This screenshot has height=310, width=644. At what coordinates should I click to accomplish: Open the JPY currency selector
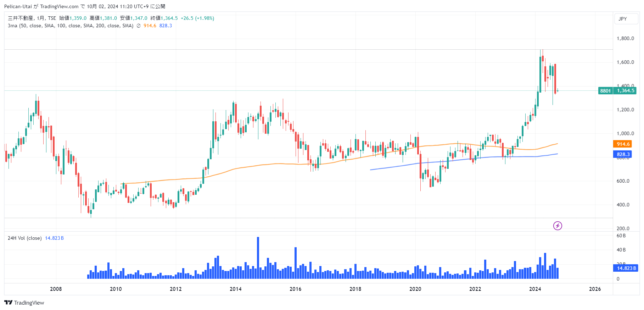(x=627, y=19)
